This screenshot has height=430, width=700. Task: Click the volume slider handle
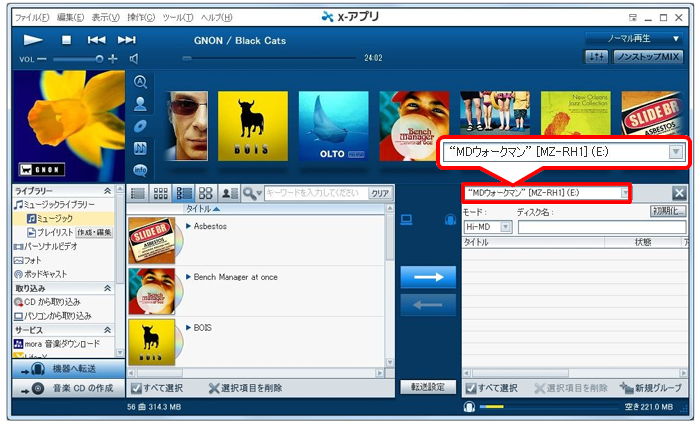click(100, 59)
